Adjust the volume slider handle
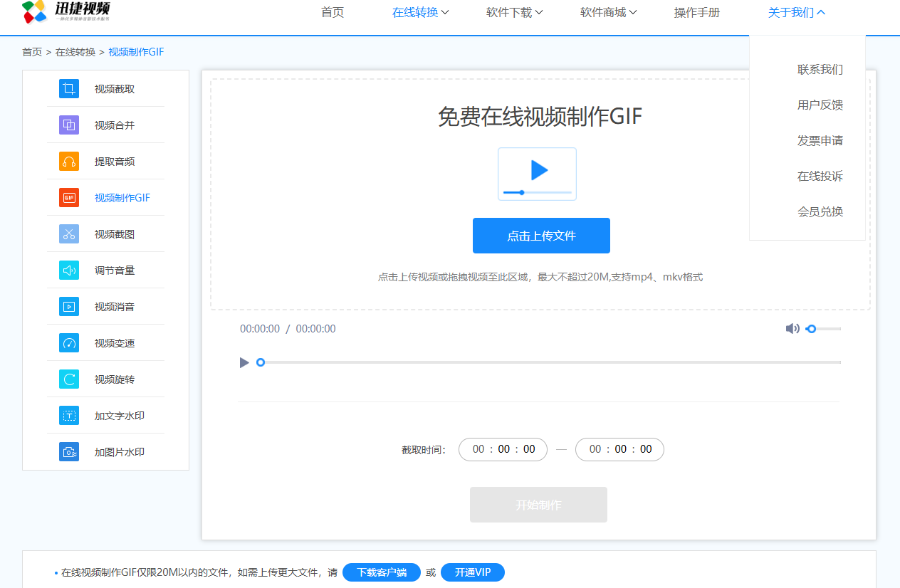This screenshot has width=900, height=588. 811,328
